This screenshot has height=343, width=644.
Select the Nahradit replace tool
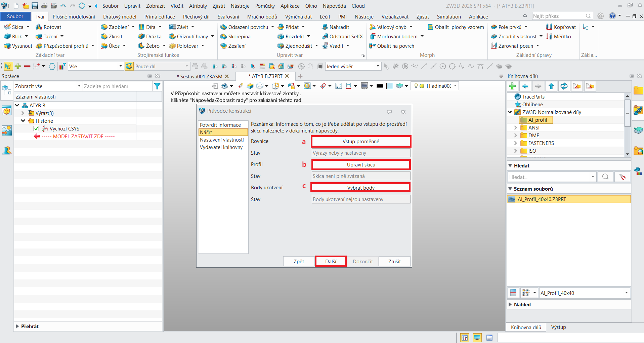point(335,27)
